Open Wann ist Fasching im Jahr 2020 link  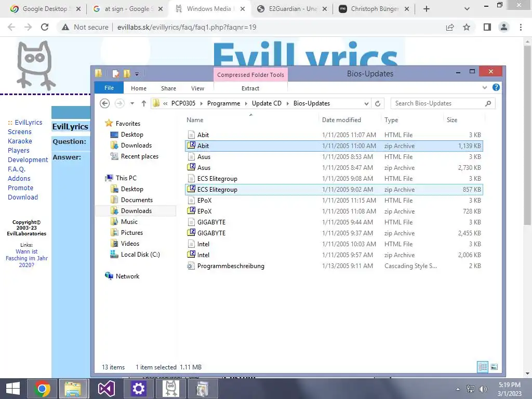click(x=26, y=258)
